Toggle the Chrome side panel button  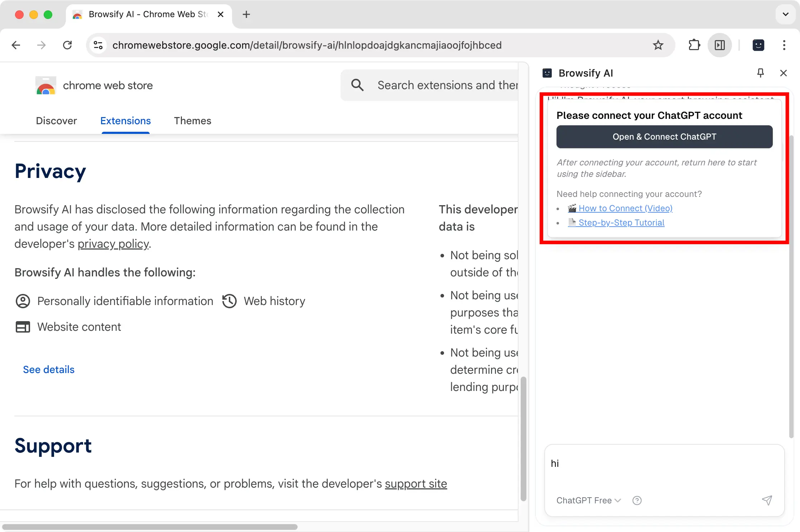720,45
